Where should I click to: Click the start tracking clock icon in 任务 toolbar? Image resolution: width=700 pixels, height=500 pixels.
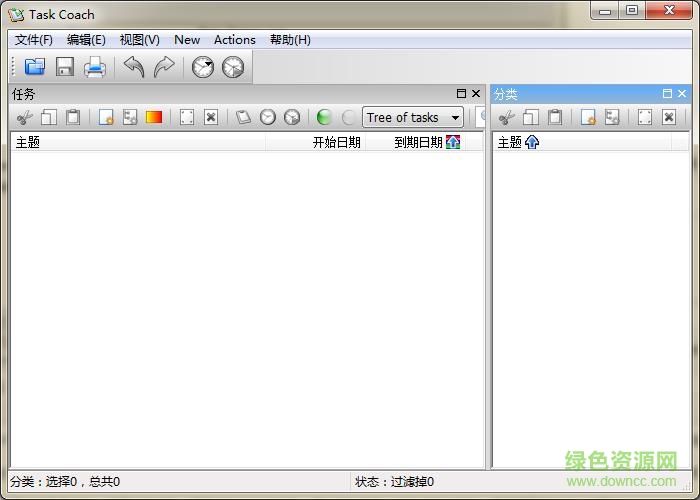268,117
